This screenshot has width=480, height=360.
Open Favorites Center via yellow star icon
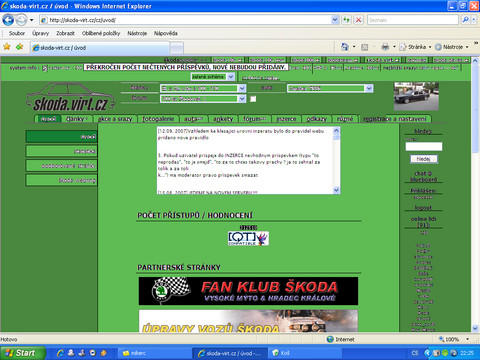pyautogui.click(x=7, y=47)
